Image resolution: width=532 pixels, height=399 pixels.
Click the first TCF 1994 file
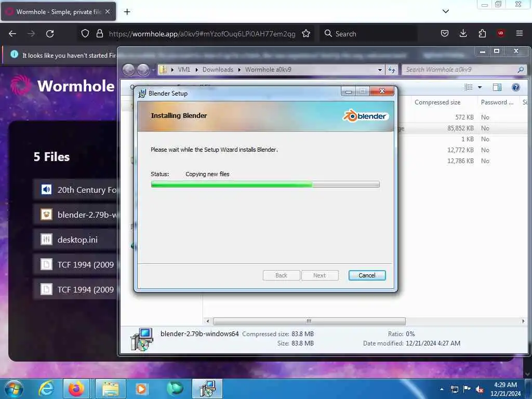pos(75,264)
